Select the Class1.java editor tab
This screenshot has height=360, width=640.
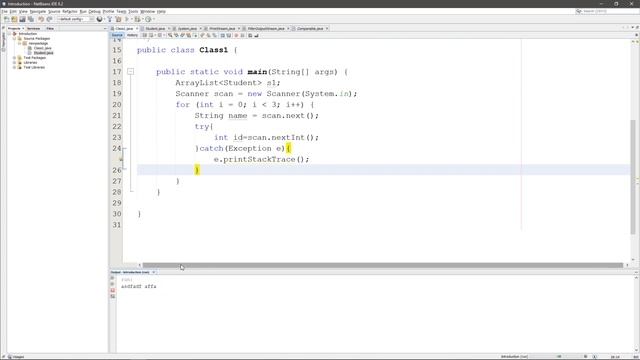[x=124, y=29]
